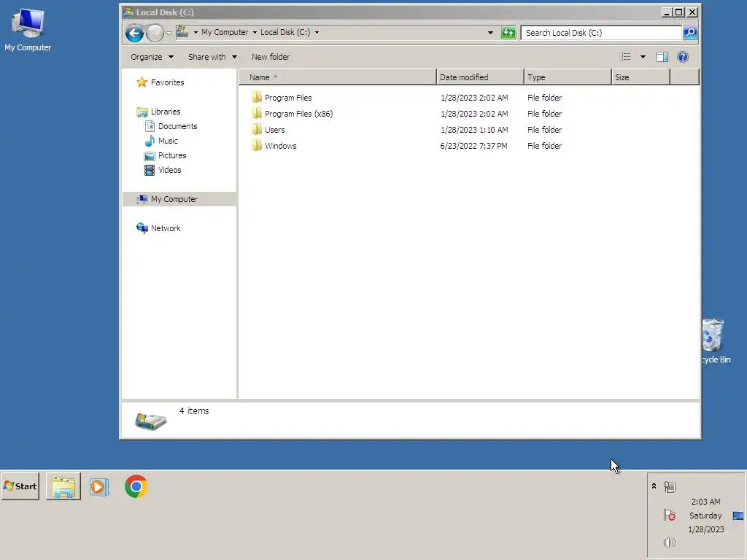Refresh the folder with green refresh icon
Viewport: 747px width, 560px height.
(x=508, y=33)
